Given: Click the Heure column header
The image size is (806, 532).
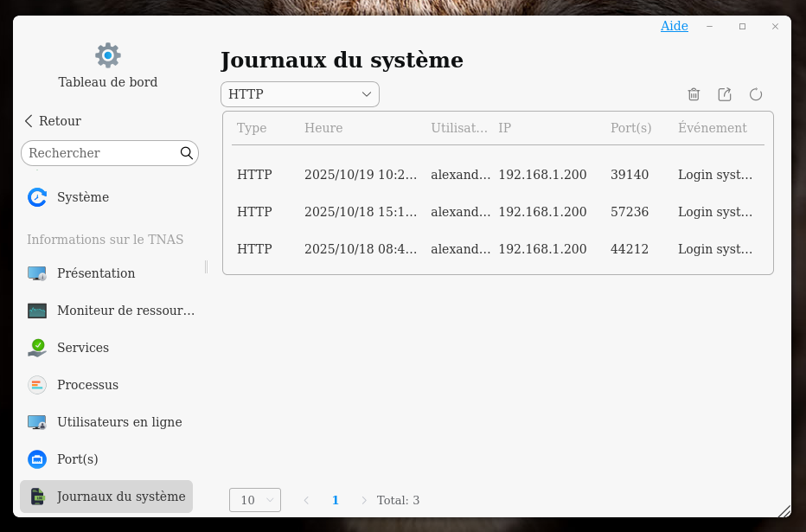Looking at the screenshot, I should pyautogui.click(x=323, y=128).
